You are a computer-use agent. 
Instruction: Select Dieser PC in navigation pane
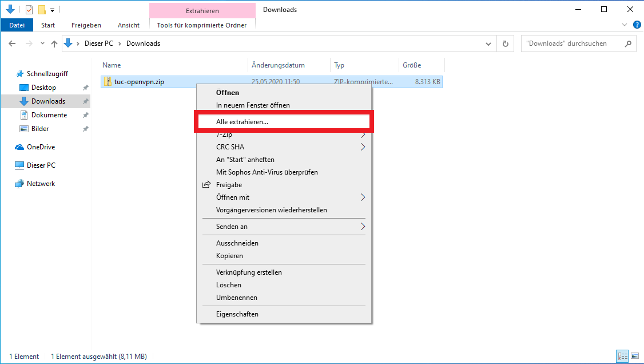click(x=41, y=165)
